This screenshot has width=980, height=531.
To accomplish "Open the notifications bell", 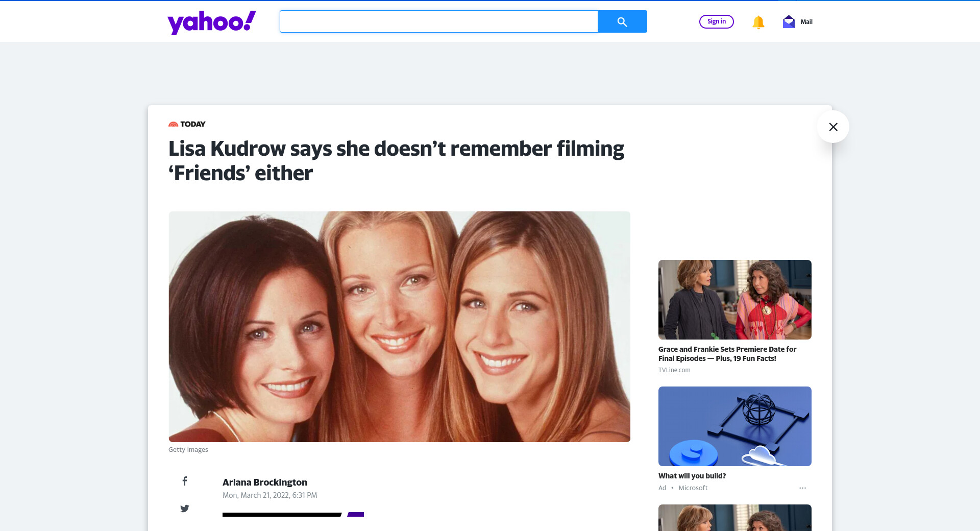I will click(758, 22).
